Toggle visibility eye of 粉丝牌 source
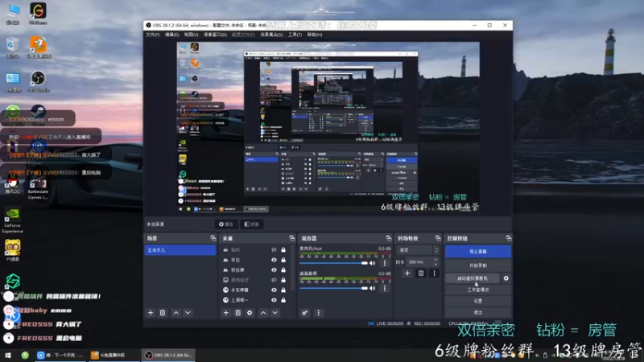 274,270
